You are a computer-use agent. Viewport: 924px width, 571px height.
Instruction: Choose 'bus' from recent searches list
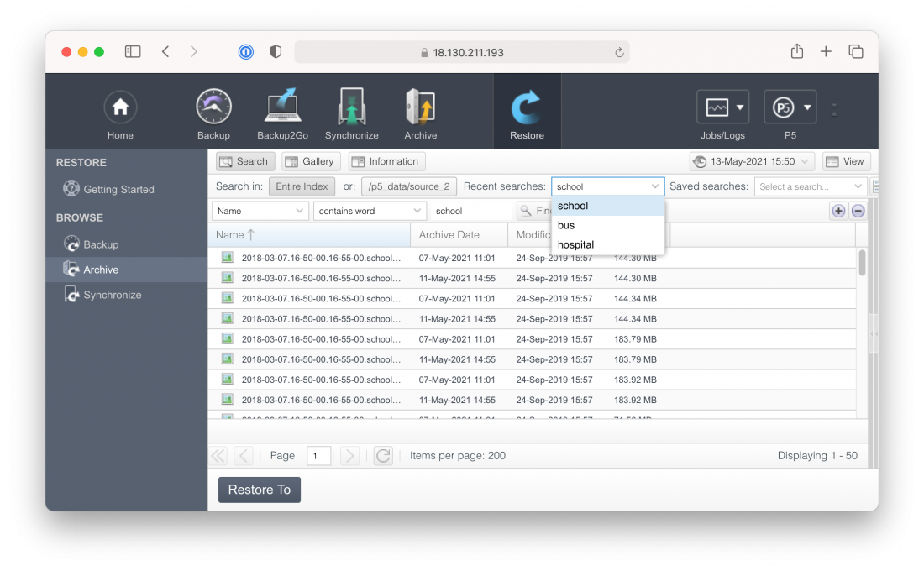click(x=607, y=225)
